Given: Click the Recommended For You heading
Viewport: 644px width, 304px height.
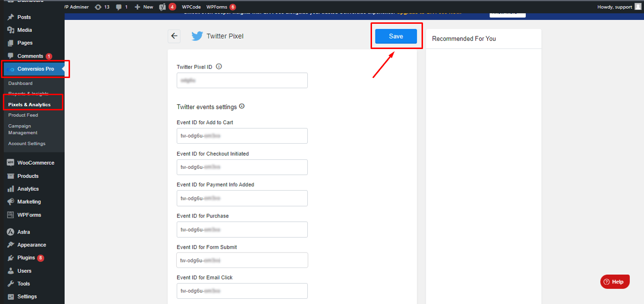Looking at the screenshot, I should coord(464,39).
